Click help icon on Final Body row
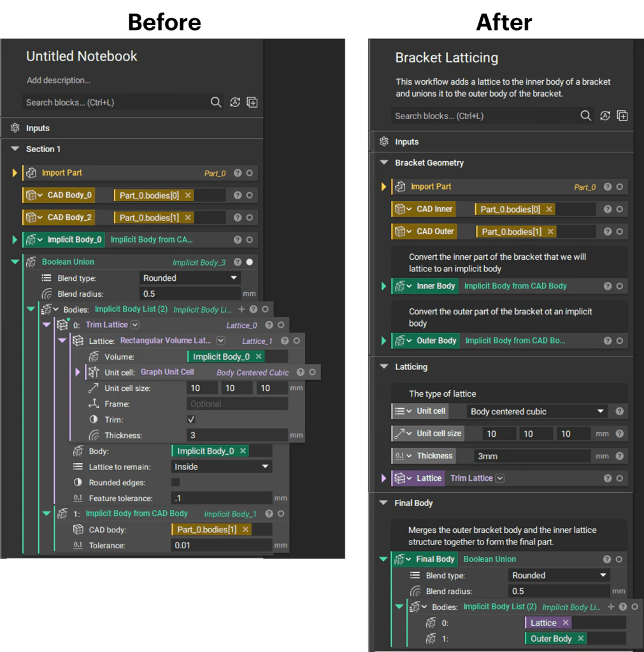 pos(607,559)
